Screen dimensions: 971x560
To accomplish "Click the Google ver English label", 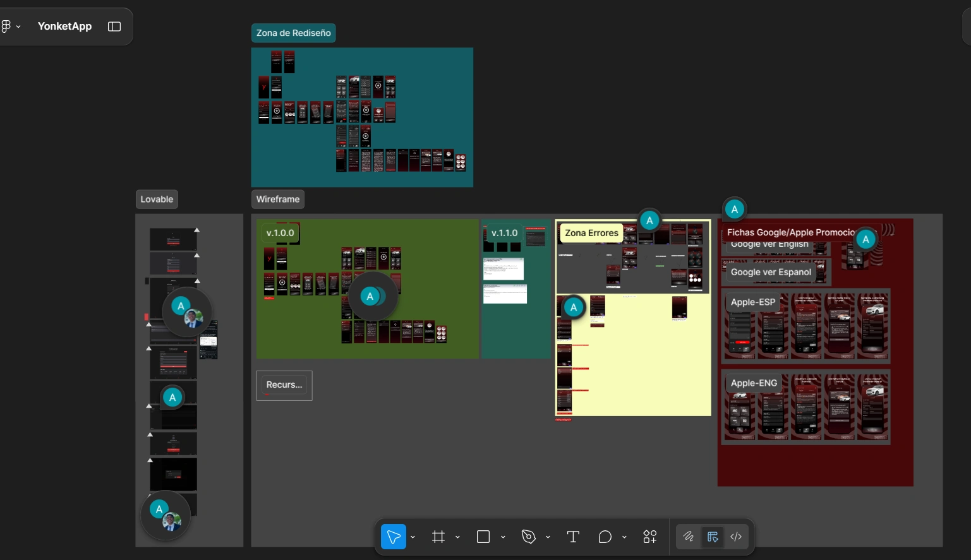I will (769, 244).
